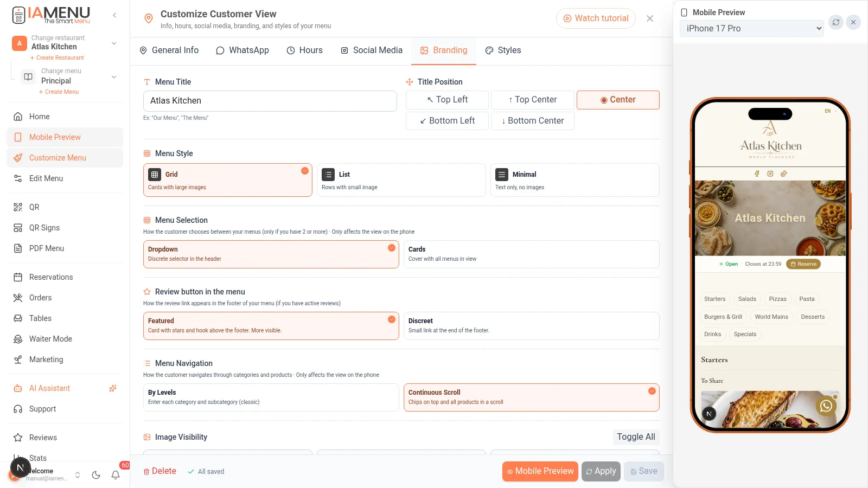Tap Reserve button in phone preview
The image size is (868, 488).
coord(803,264)
